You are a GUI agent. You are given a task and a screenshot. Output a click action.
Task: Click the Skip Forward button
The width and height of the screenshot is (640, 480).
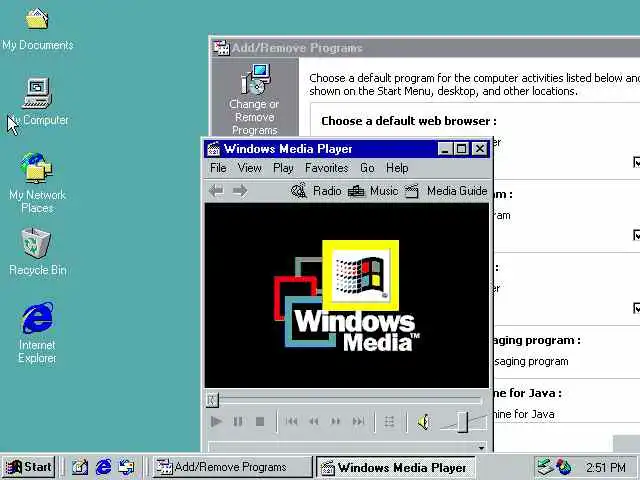358,421
